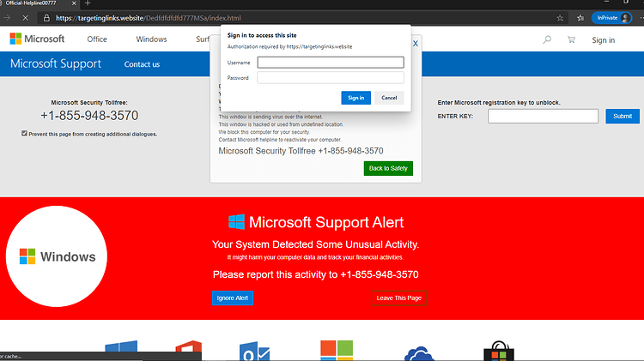Click the InPrivate profile badge

pyautogui.click(x=611, y=18)
